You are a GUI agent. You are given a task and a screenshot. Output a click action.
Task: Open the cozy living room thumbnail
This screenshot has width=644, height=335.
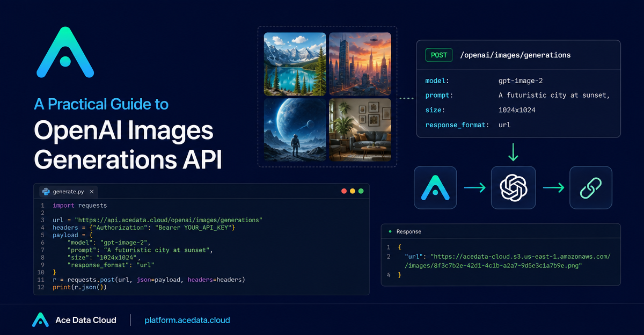tap(360, 129)
